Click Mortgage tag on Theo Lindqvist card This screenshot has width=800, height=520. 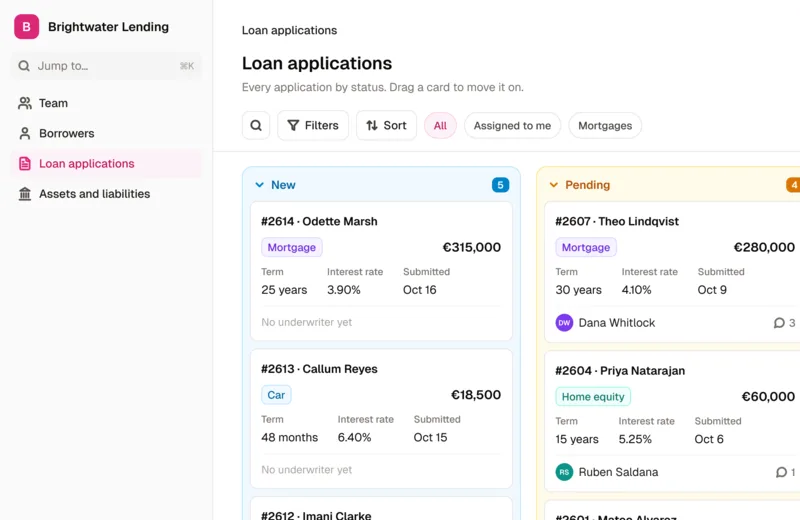pyautogui.click(x=586, y=247)
